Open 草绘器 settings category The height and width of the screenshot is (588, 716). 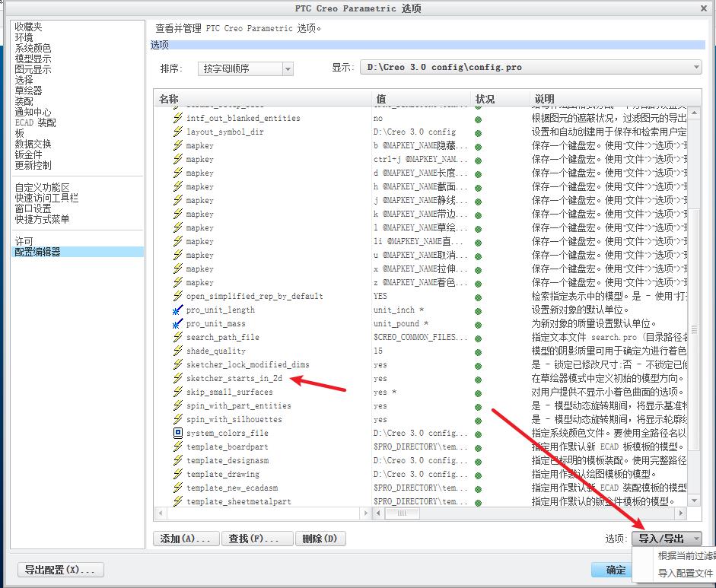pos(28,91)
